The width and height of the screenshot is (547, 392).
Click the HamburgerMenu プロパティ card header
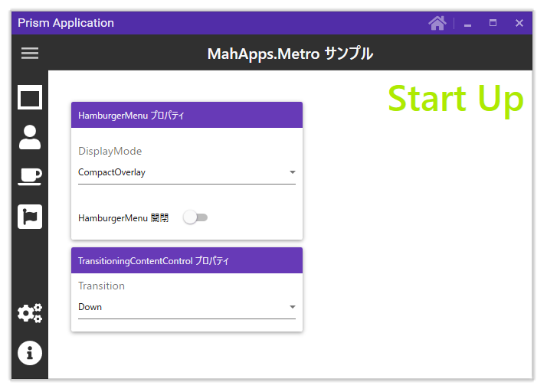coord(187,115)
